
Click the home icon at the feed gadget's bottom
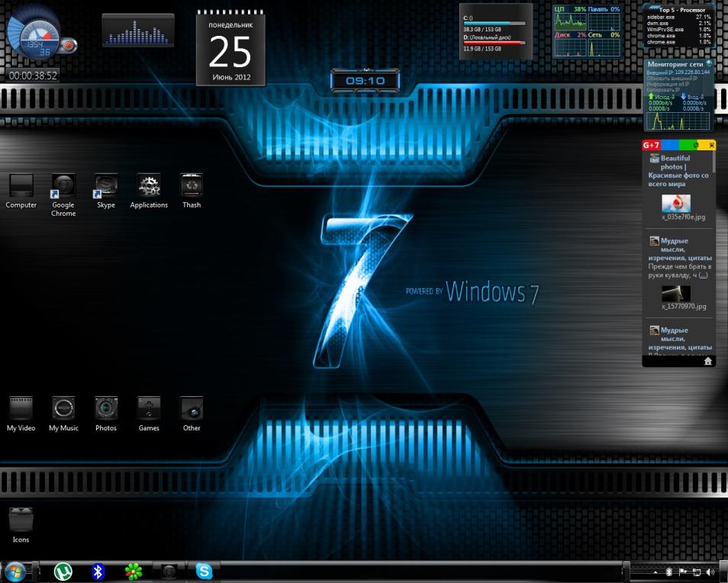(x=708, y=361)
